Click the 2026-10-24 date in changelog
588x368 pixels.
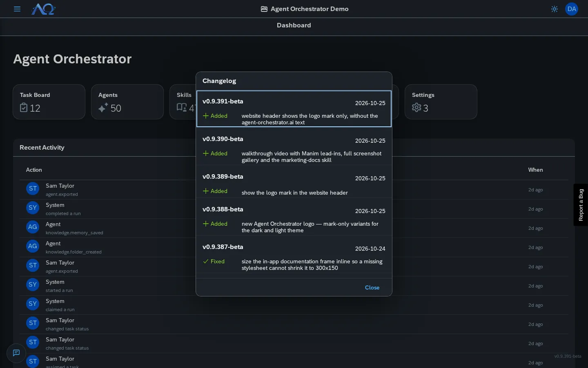pyautogui.click(x=370, y=249)
